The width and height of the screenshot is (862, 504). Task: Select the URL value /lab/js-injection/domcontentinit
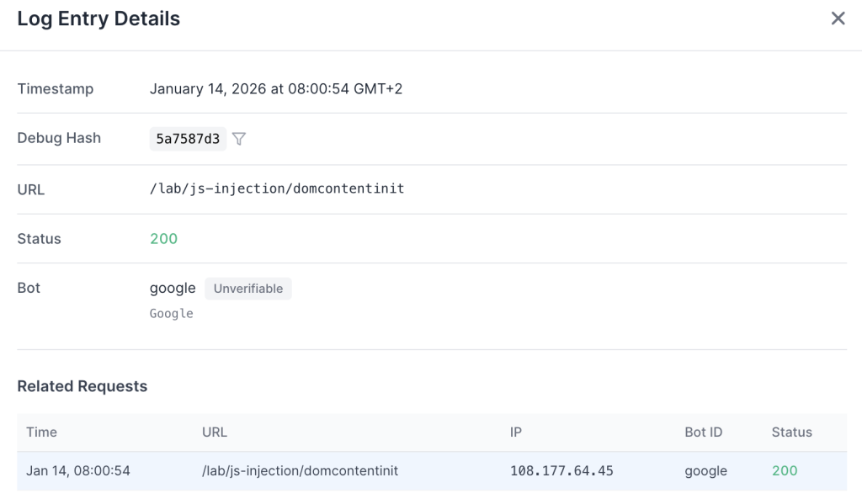277,188
